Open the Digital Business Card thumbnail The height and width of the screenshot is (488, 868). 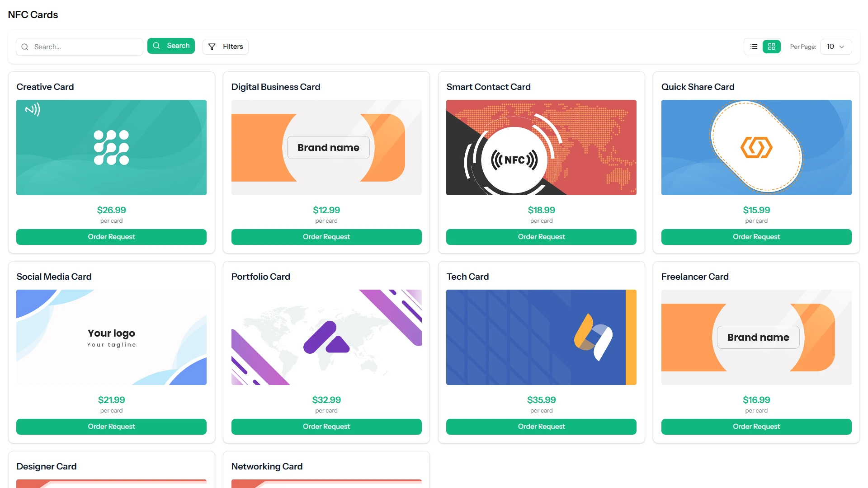[x=326, y=147]
